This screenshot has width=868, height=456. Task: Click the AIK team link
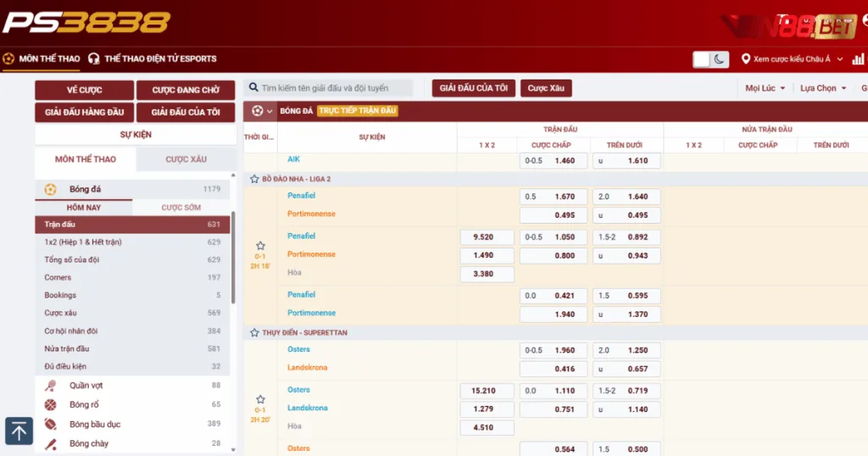(293, 158)
